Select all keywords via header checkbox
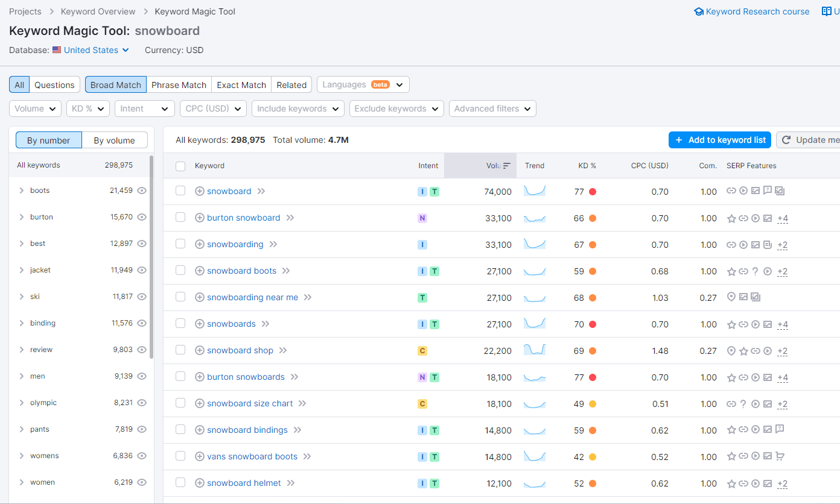 click(180, 165)
